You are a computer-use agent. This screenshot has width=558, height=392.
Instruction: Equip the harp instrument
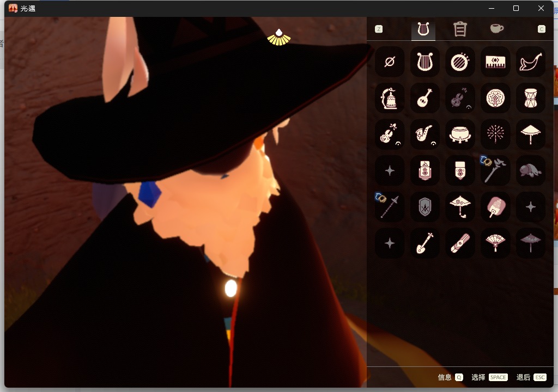(424, 62)
